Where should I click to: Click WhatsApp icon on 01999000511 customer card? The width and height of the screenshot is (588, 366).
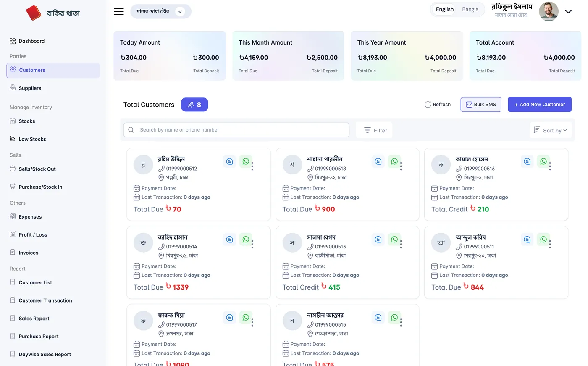(543, 240)
